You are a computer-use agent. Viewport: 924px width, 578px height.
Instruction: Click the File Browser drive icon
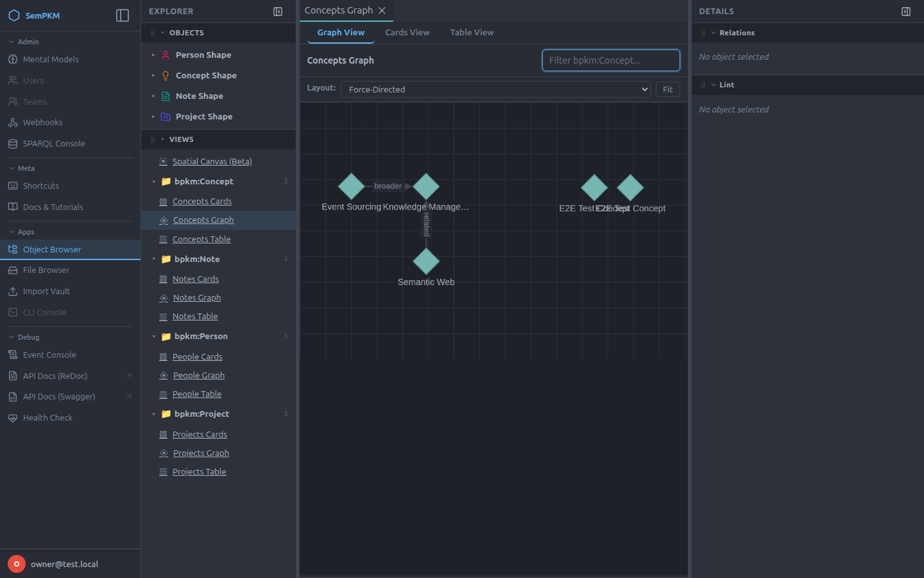(13, 270)
